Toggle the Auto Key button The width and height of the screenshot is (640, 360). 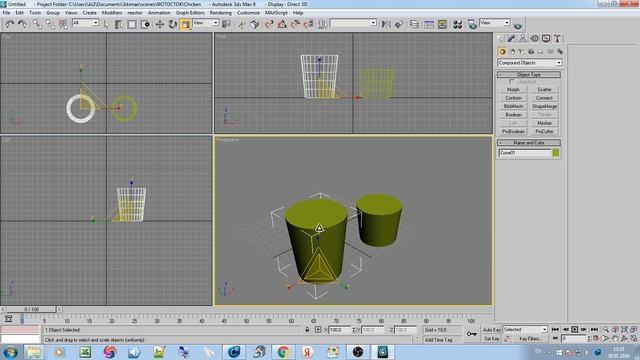point(491,329)
